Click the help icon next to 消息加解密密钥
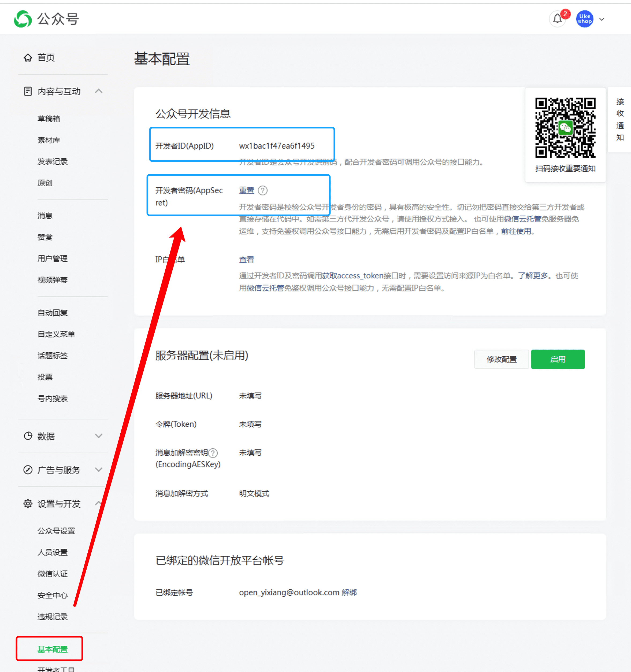Image resolution: width=631 pixels, height=672 pixels. (x=213, y=453)
